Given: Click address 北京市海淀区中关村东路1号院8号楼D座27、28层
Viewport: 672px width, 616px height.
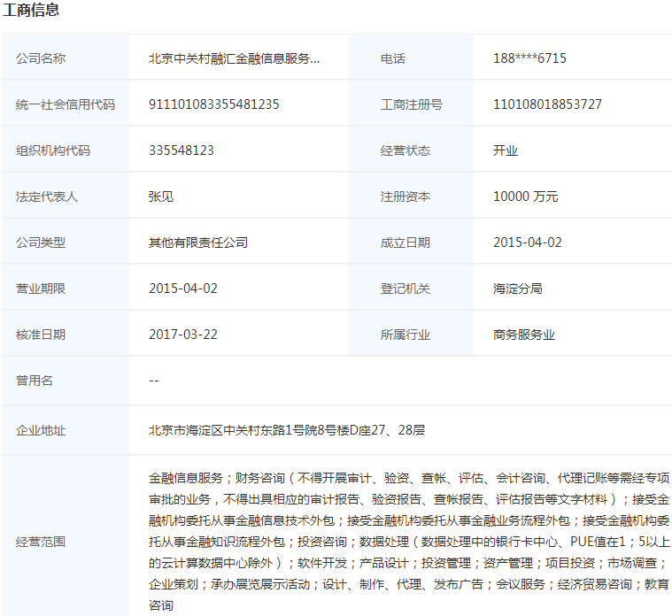Looking at the screenshot, I should pos(287,430).
